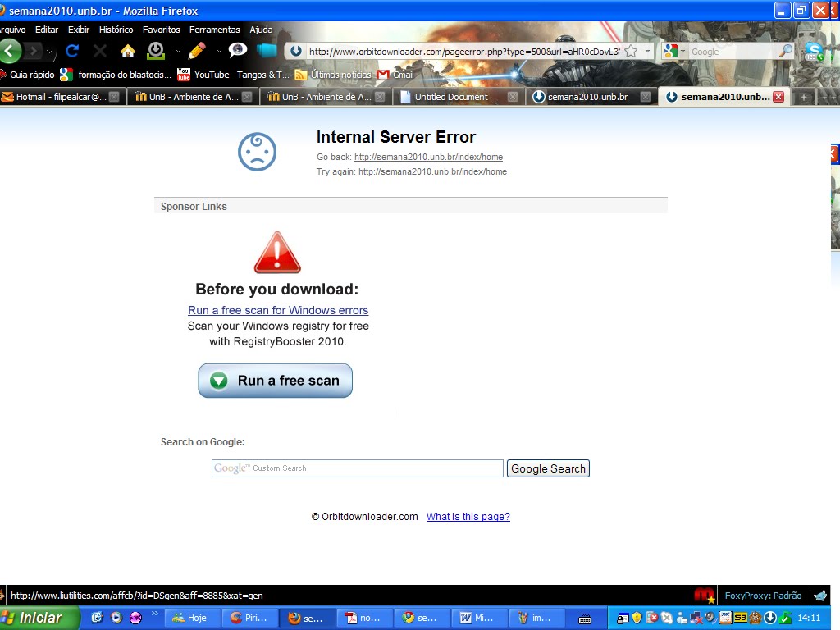
Task: Go to the Home page icon
Action: (127, 51)
